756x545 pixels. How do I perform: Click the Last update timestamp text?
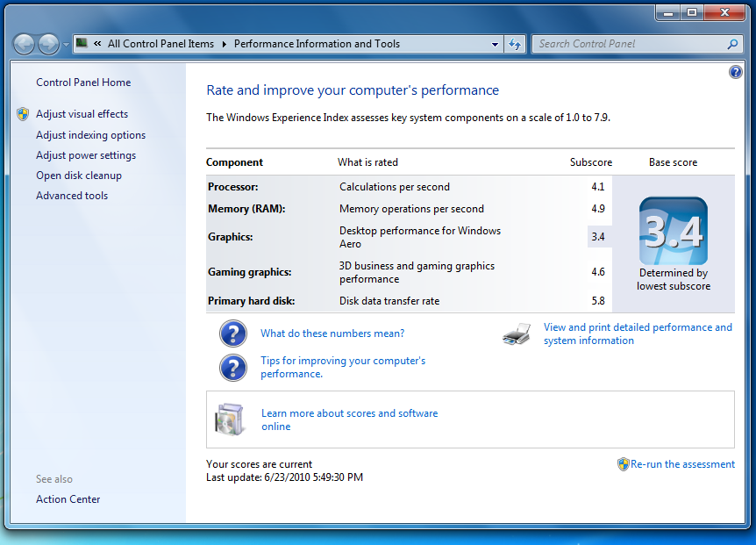click(284, 477)
